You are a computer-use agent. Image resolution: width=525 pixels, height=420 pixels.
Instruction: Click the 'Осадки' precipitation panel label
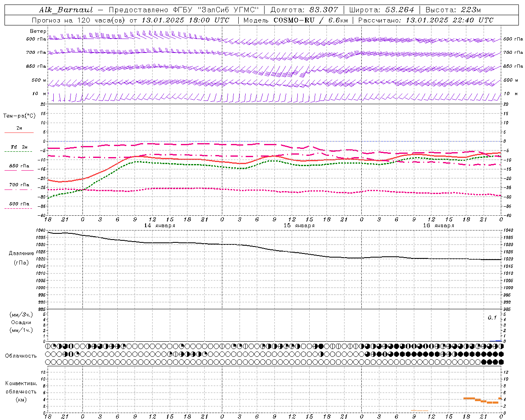(x=21, y=322)
